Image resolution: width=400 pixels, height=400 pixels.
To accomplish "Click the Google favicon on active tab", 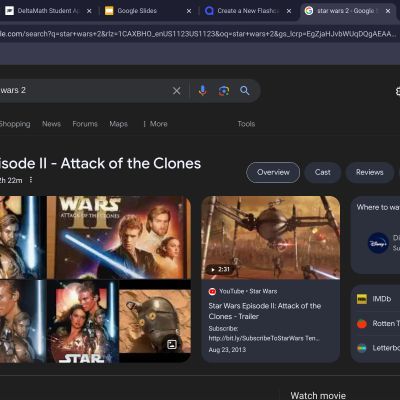I will (x=309, y=11).
